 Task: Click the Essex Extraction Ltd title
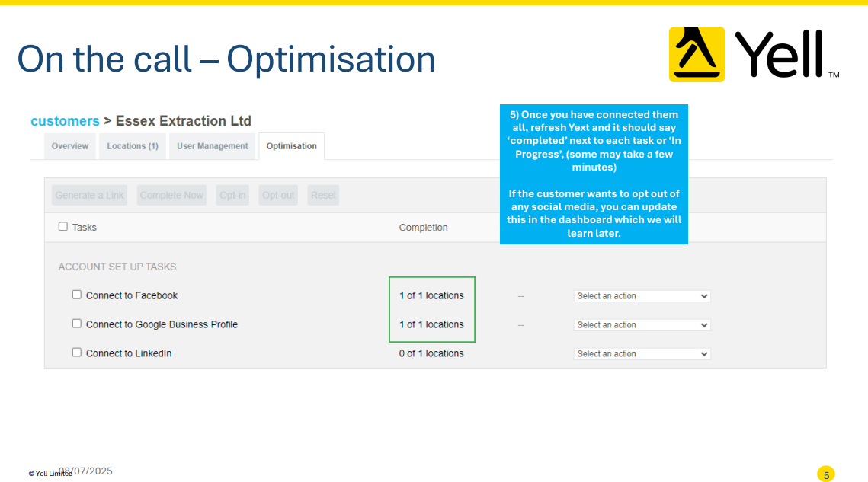coord(183,120)
